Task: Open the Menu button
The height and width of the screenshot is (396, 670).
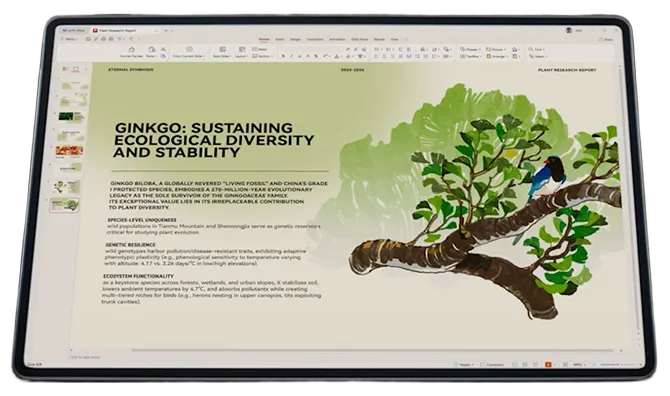Action: pos(69,39)
